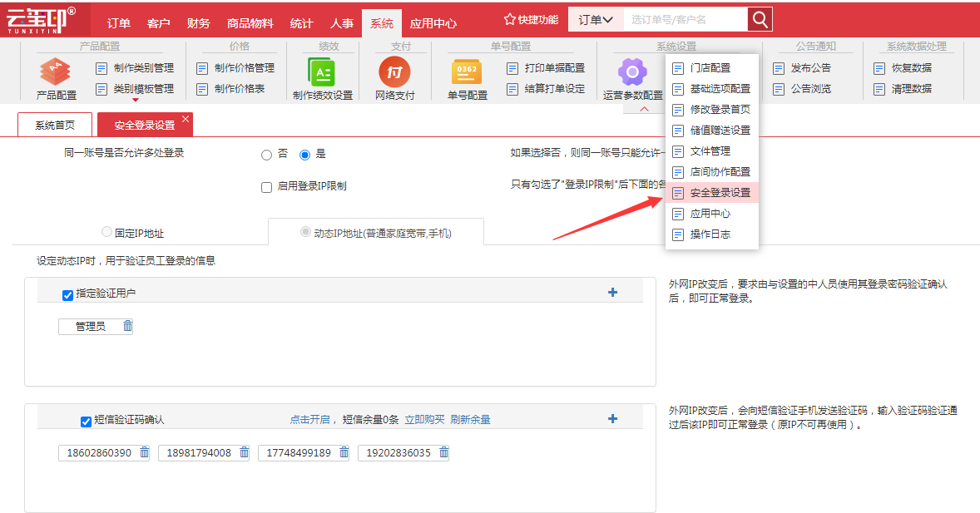Click the green 制作绩效设置 icon
Viewport: 980px width, 513px height.
point(322,72)
